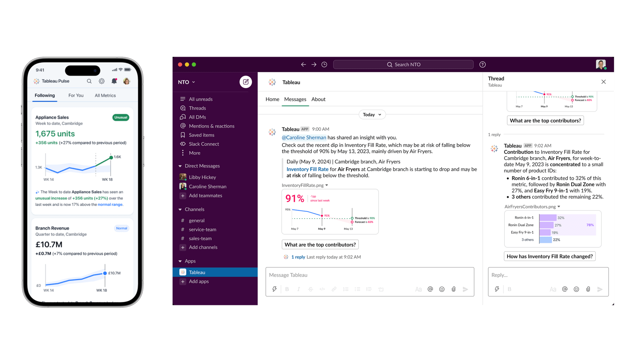Click 'What are the top contributors?' button
This screenshot has width=644, height=362.
(x=320, y=244)
